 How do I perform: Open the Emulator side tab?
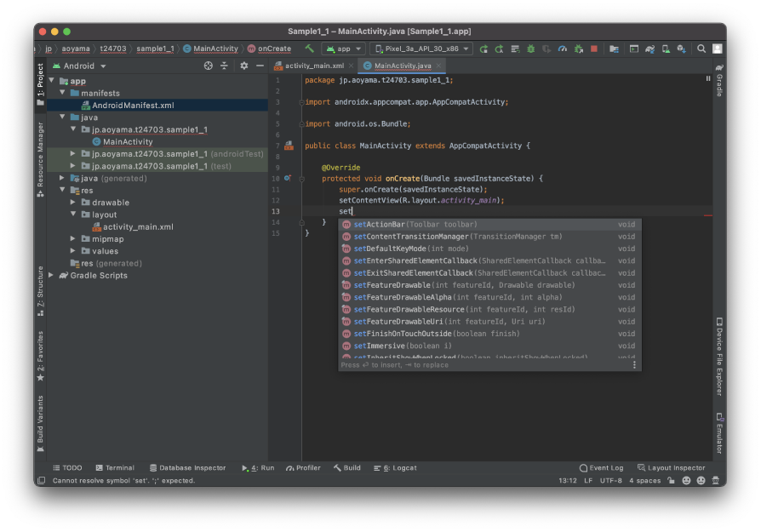click(x=719, y=433)
